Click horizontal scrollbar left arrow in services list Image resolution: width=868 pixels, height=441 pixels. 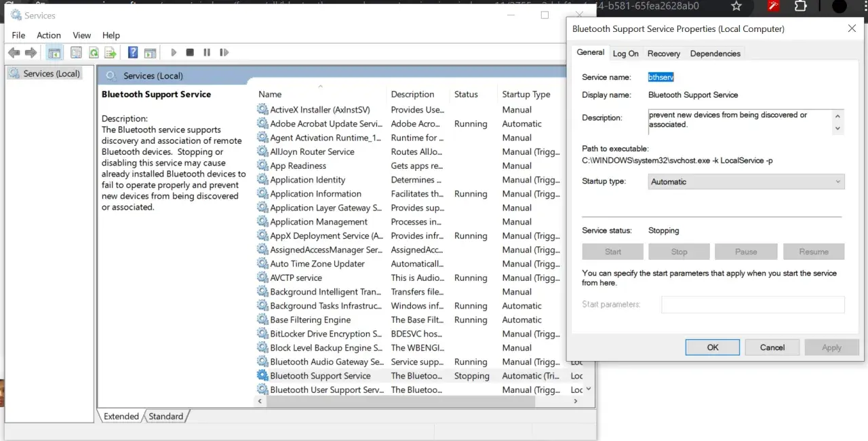click(261, 402)
